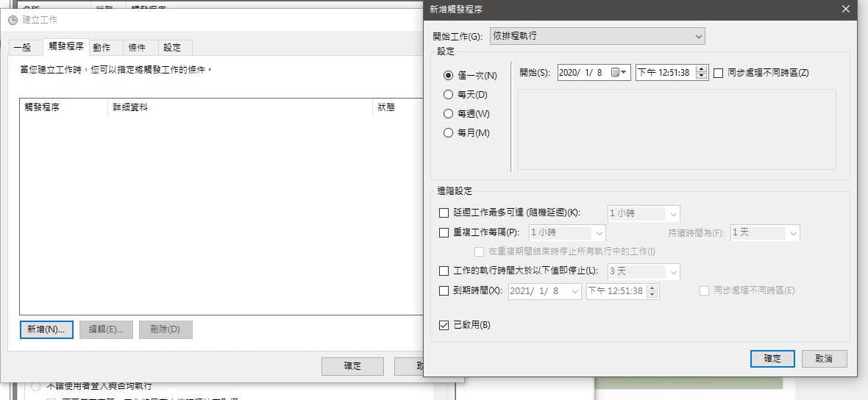Expand the random delay 1 小時 dropdown

point(643,213)
